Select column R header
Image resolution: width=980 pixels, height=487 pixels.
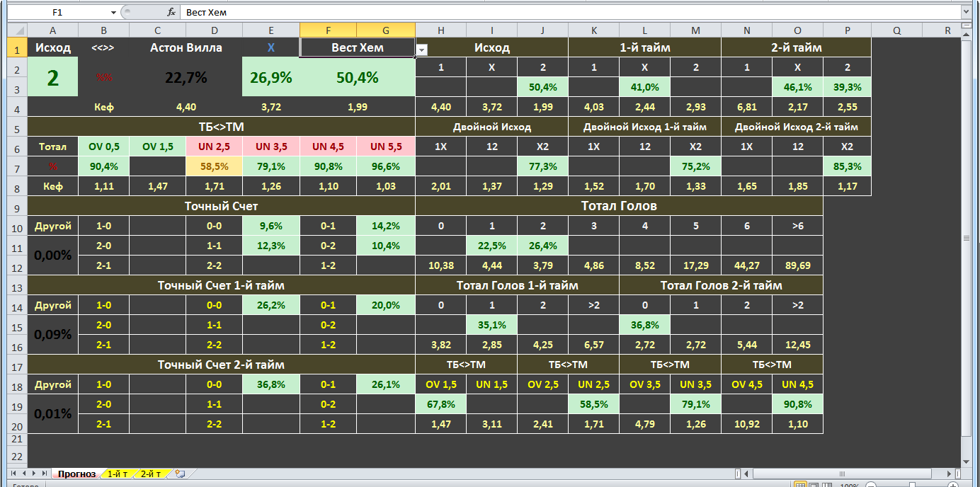pyautogui.click(x=947, y=30)
